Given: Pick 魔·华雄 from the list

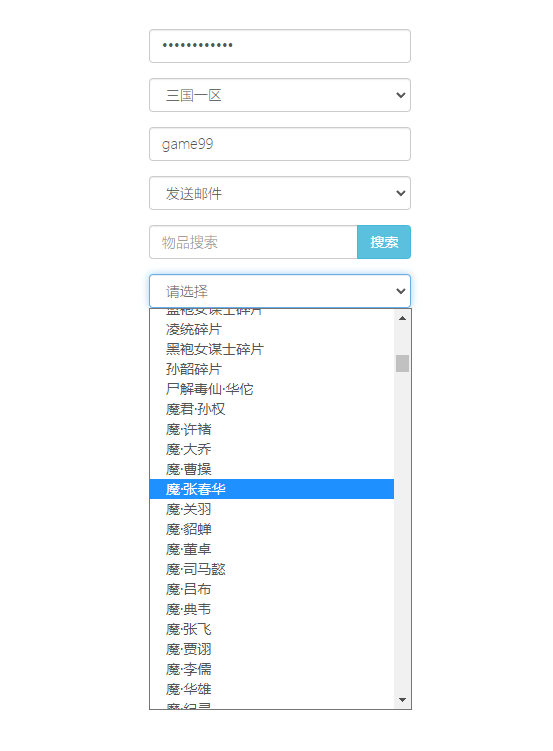Looking at the screenshot, I should pos(271,689).
